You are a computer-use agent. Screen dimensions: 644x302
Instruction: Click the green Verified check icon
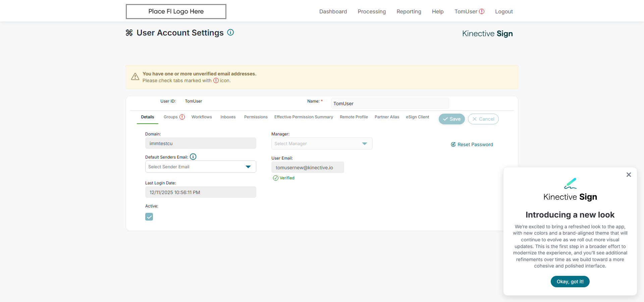[276, 178]
